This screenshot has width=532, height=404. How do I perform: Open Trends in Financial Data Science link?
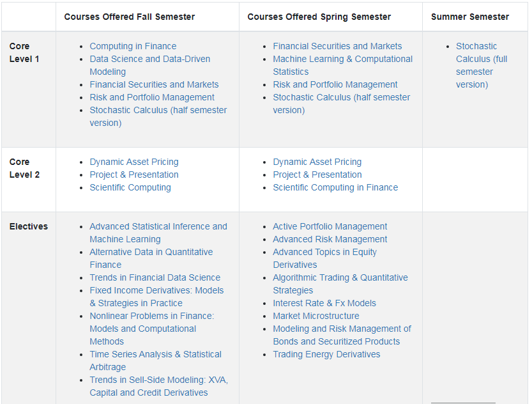pos(155,277)
